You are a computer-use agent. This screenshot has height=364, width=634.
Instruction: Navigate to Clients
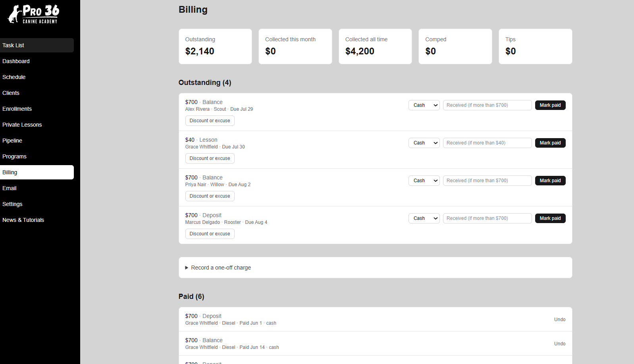(x=37, y=93)
